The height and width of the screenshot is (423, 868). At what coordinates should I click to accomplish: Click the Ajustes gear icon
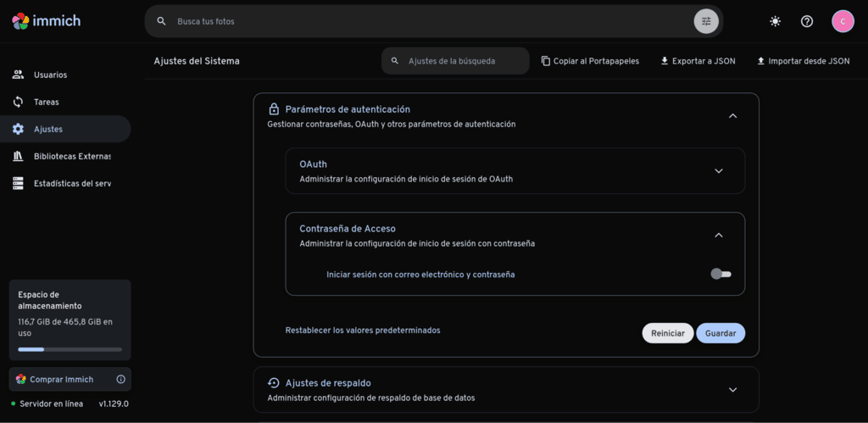19,129
